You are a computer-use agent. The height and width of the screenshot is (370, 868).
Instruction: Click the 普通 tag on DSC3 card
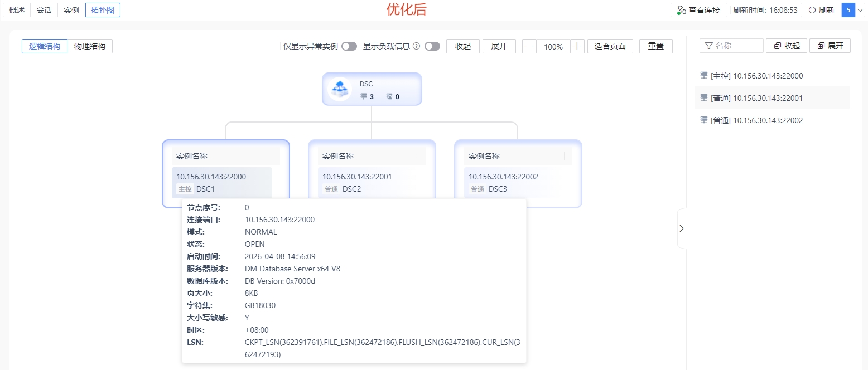[478, 189]
